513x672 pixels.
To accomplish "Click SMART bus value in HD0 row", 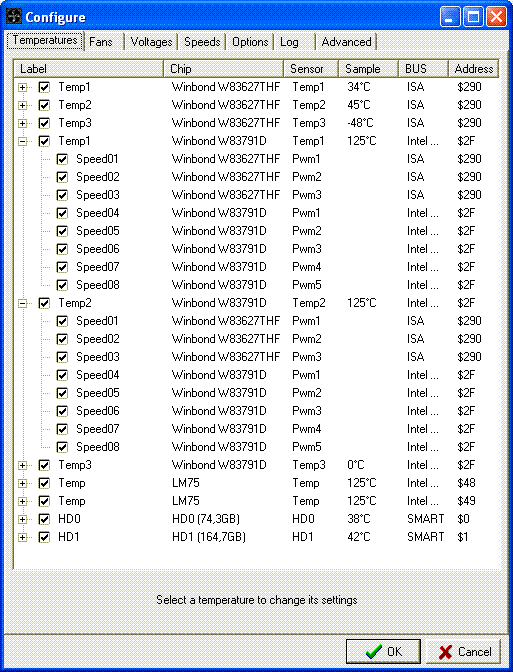I will [x=425, y=519].
